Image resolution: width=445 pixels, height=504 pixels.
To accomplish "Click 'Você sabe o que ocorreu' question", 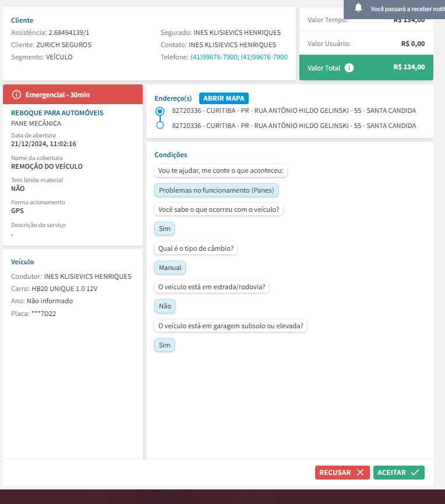I will pyautogui.click(x=218, y=210).
